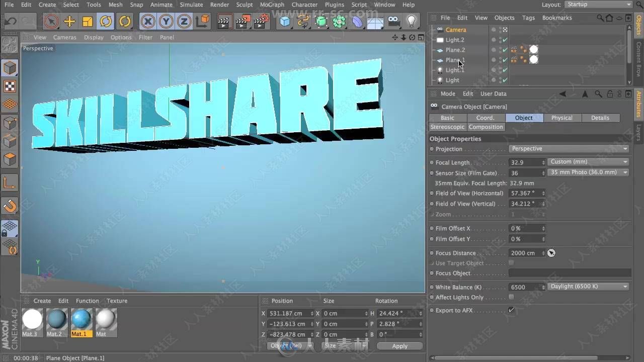The image size is (644, 362).
Task: Switch to the Physical tab
Action: [x=562, y=118]
